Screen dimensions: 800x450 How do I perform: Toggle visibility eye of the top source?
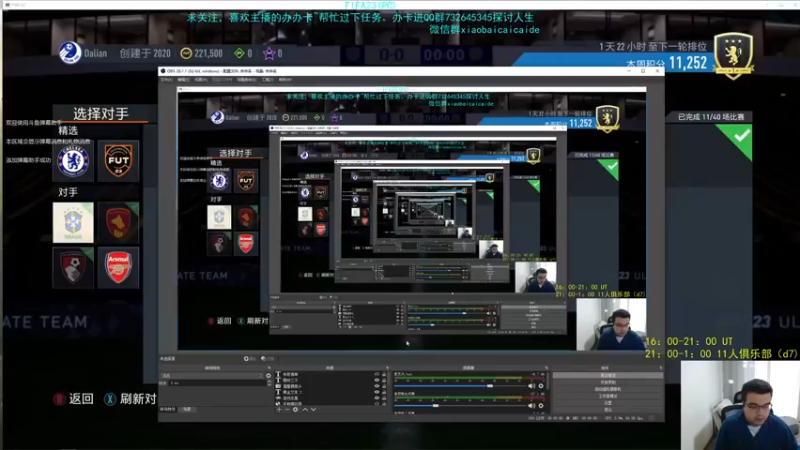pos(377,374)
